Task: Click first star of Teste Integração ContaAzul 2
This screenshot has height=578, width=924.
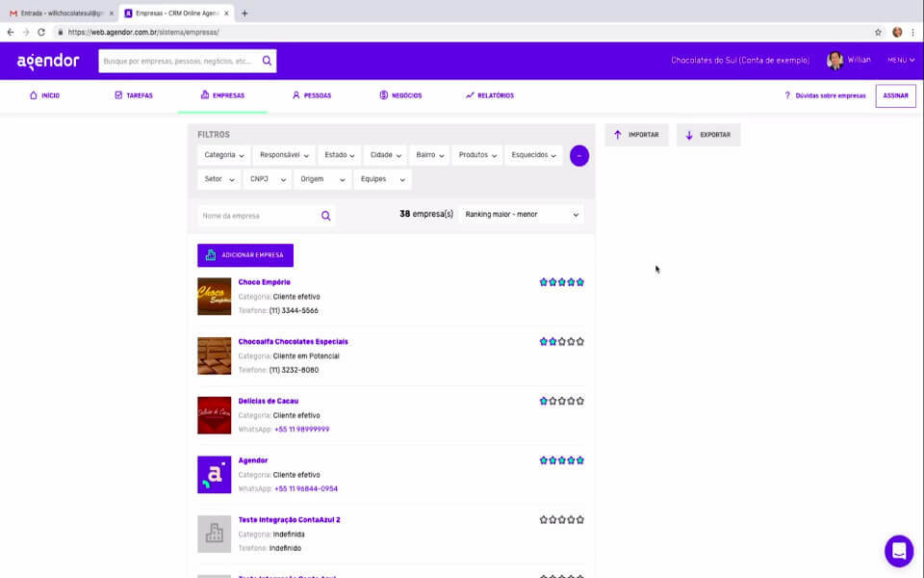Action: coord(543,519)
